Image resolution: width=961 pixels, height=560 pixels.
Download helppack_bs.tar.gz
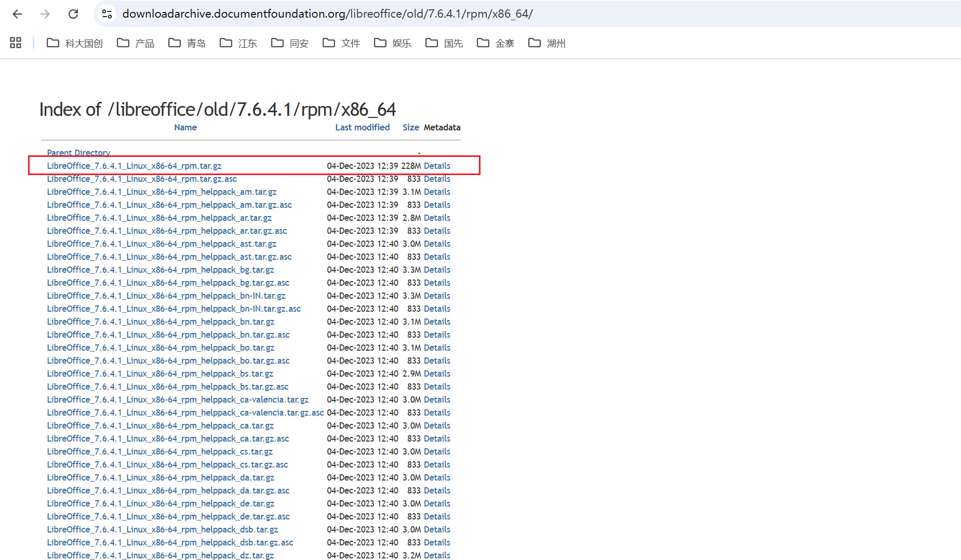(x=160, y=374)
